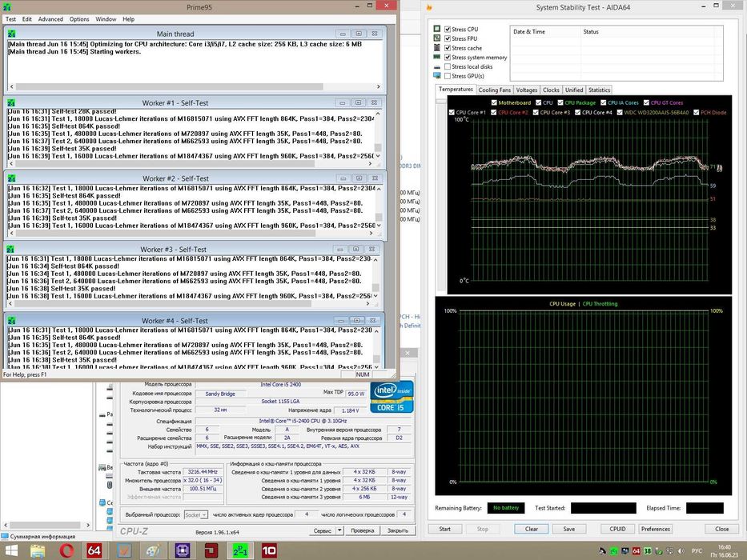This screenshot has height=560, width=747.
Task: Click CPUID button in AIDA64
Action: [x=617, y=529]
